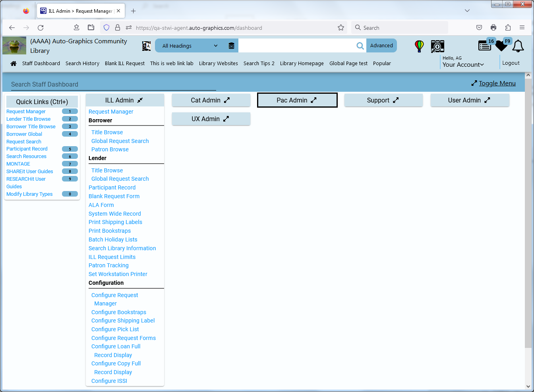Click the magnifier search icon

pyautogui.click(x=360, y=46)
